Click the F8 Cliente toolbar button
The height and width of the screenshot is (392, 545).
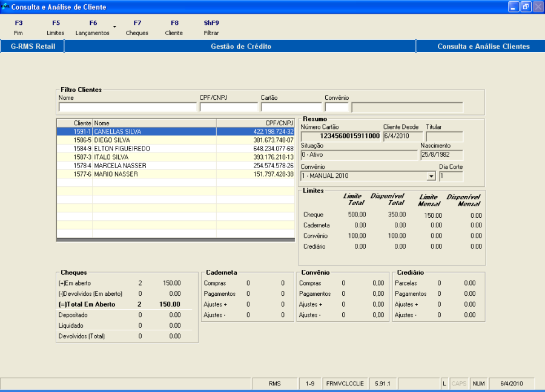click(x=174, y=28)
